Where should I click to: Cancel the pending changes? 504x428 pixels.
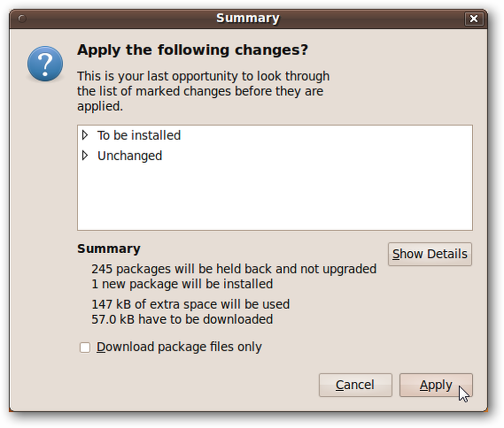pyautogui.click(x=355, y=385)
